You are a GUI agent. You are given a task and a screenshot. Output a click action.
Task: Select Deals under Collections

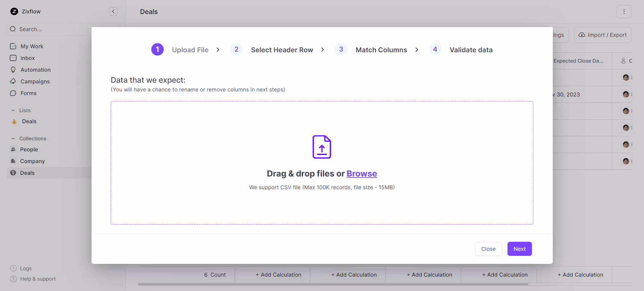pos(27,173)
